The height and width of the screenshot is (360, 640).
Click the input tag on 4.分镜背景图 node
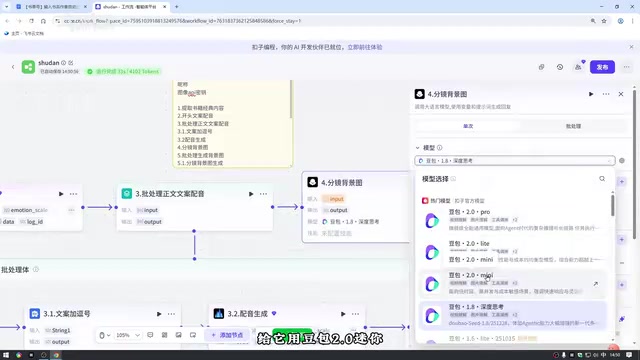[333, 199]
